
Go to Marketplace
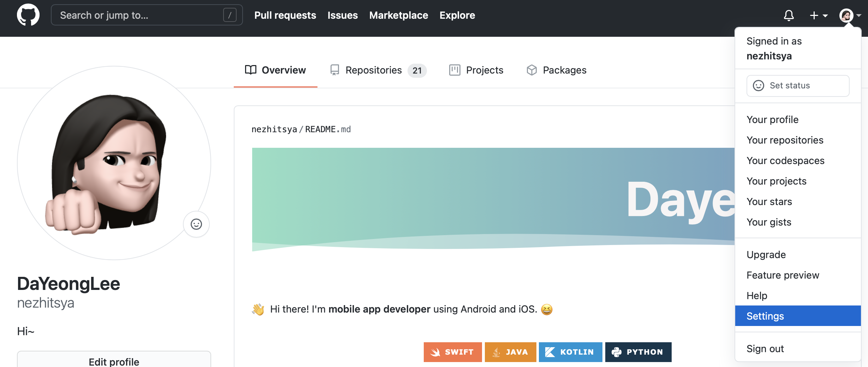pos(398,15)
